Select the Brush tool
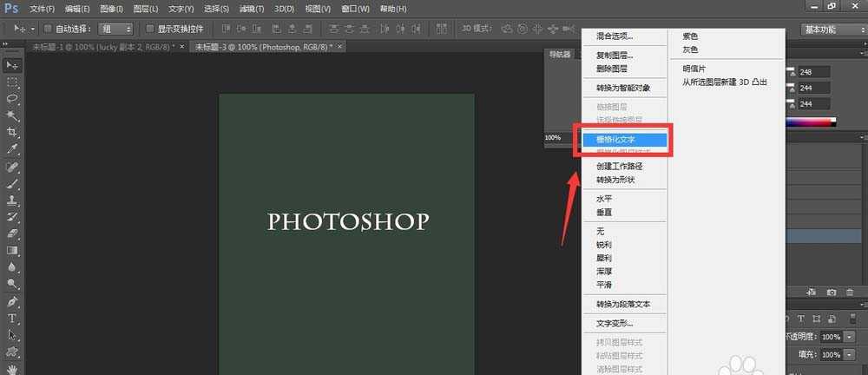The image size is (868, 375). click(x=12, y=183)
